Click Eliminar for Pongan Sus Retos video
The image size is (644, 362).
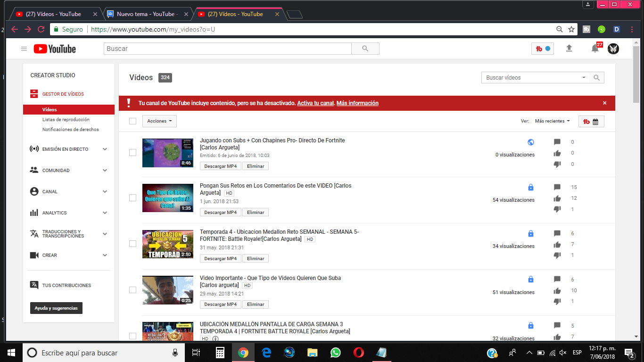point(256,213)
